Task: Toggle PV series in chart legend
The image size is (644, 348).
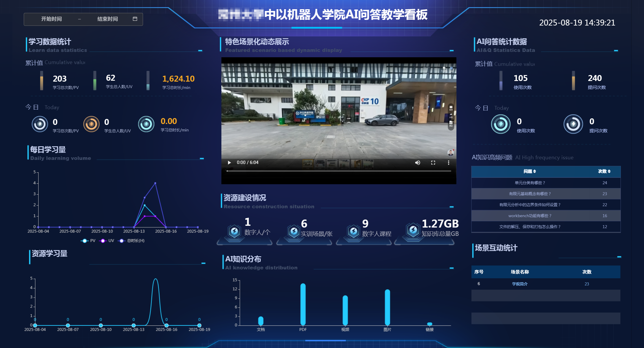Action: [88, 241]
